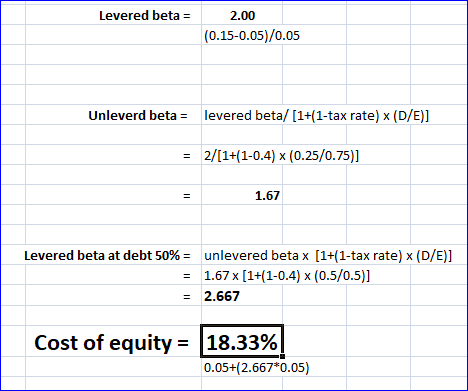Click the equals sign left of 1.67 x [1+ formula
Image resolution: width=468 pixels, height=391 pixels.
pos(187,276)
